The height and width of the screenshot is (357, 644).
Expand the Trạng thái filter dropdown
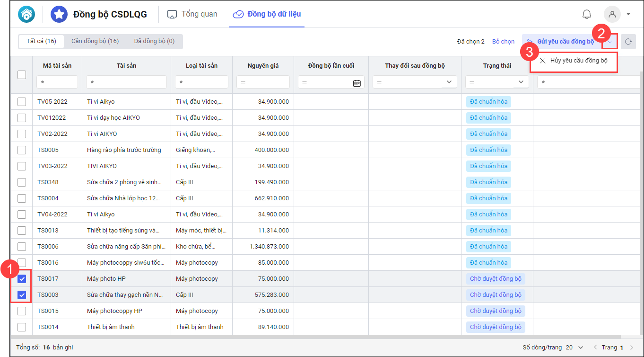coord(521,82)
